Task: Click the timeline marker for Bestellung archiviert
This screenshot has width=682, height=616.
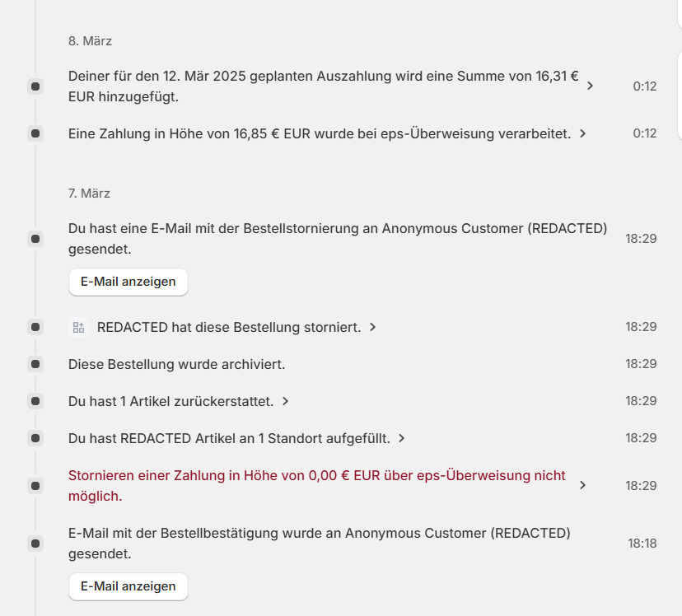Action: click(35, 364)
